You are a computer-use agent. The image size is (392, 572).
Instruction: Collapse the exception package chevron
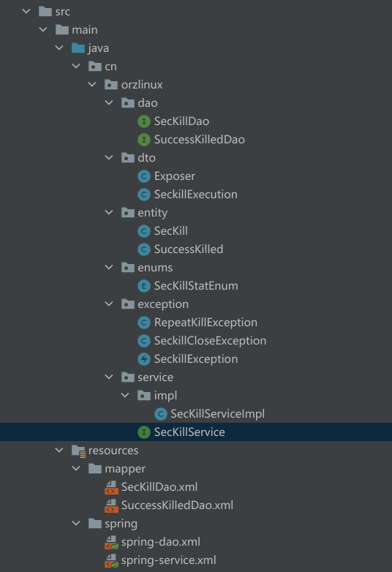[x=109, y=304]
